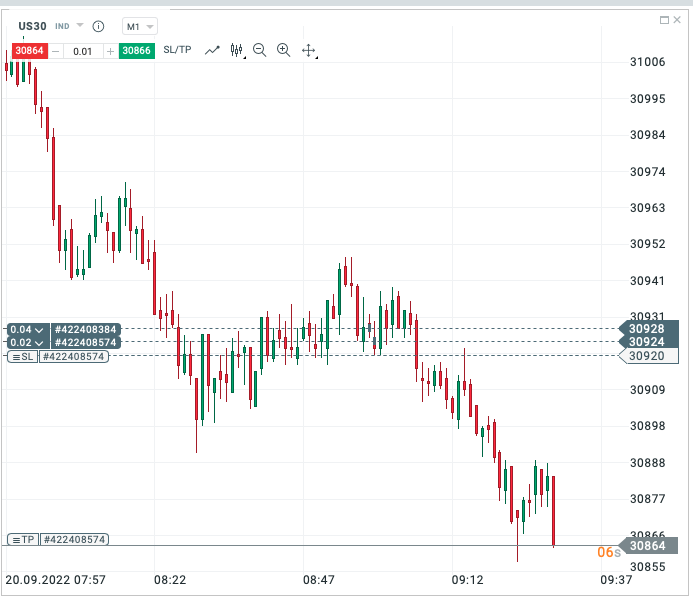The height and width of the screenshot is (600, 693).
Task: Click the 30995 price axis label
Action: pos(647,99)
